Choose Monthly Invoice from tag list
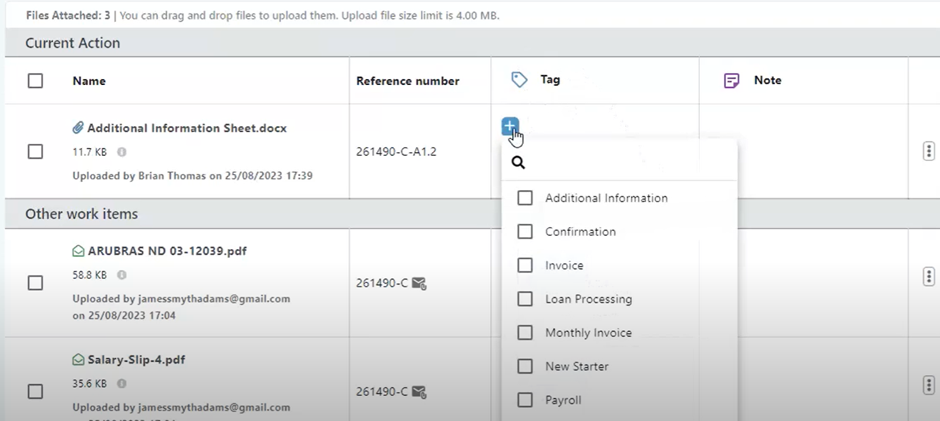Image resolution: width=940 pixels, height=421 pixels. pyautogui.click(x=525, y=333)
